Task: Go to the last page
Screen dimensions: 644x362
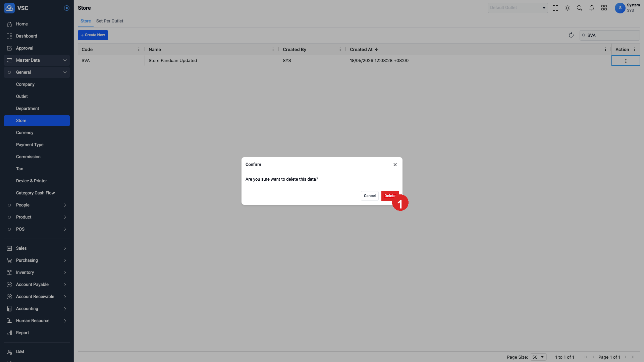Action: tap(633, 357)
